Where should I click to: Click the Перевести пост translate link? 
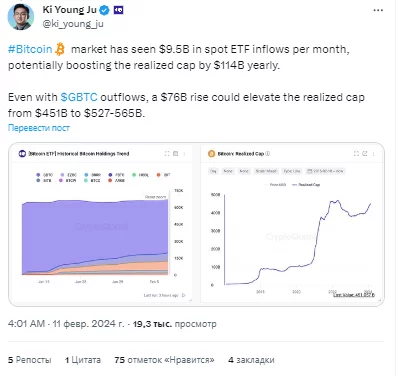(x=39, y=128)
